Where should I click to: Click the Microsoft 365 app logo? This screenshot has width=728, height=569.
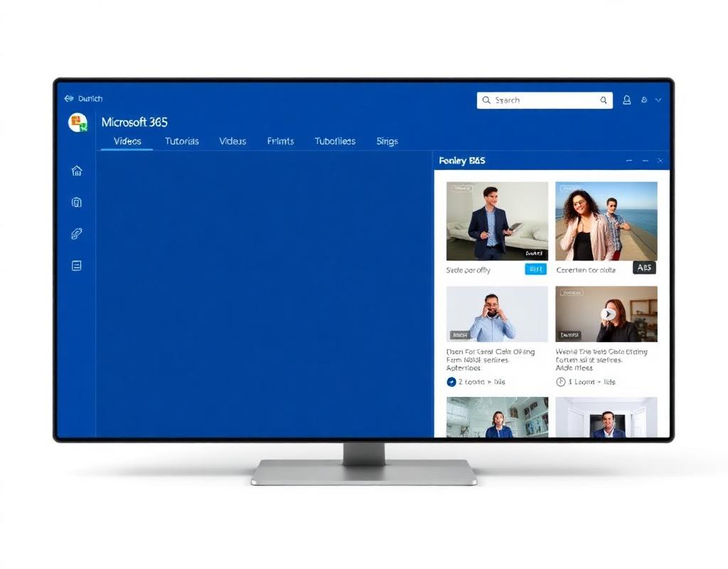(x=77, y=122)
